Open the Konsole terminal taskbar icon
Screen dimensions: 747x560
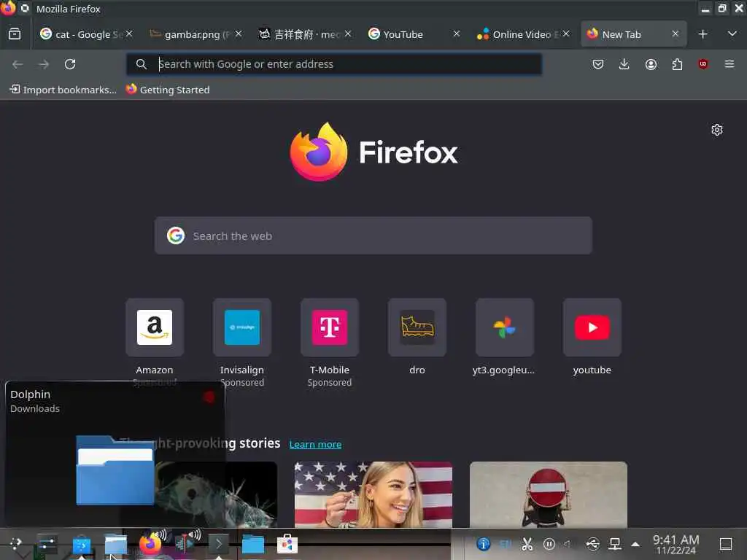click(218, 543)
